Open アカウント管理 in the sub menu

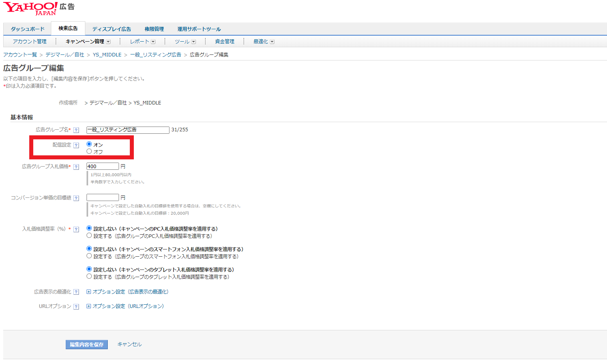tap(30, 42)
